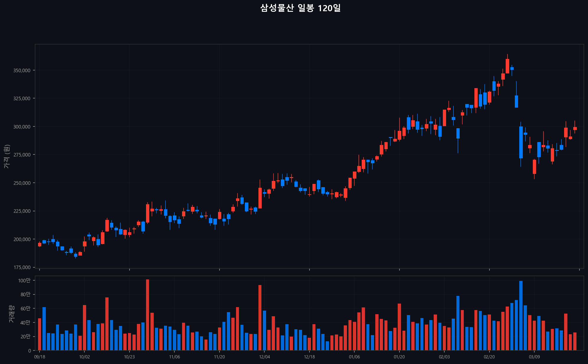The width and height of the screenshot is (588, 364).
Task: Click the 200,000 price axis label
Action: [22, 239]
